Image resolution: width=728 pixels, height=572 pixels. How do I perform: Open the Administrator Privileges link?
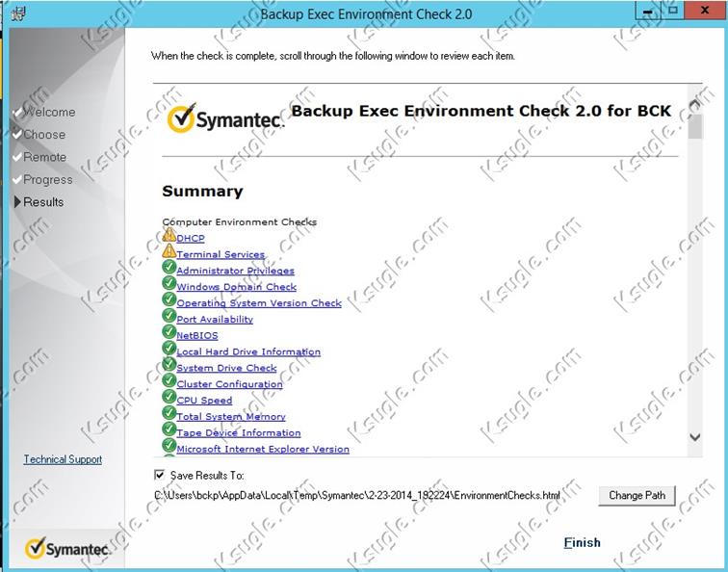(235, 271)
